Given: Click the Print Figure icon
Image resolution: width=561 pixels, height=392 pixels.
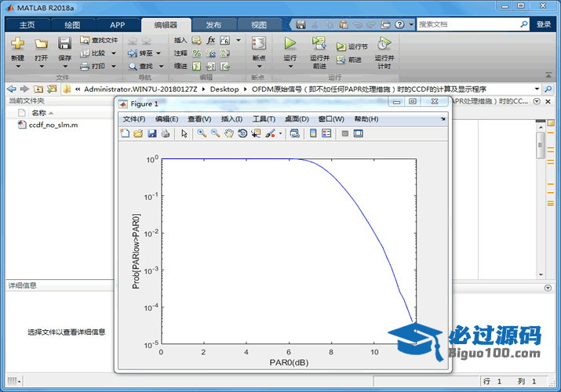Looking at the screenshot, I should (166, 133).
